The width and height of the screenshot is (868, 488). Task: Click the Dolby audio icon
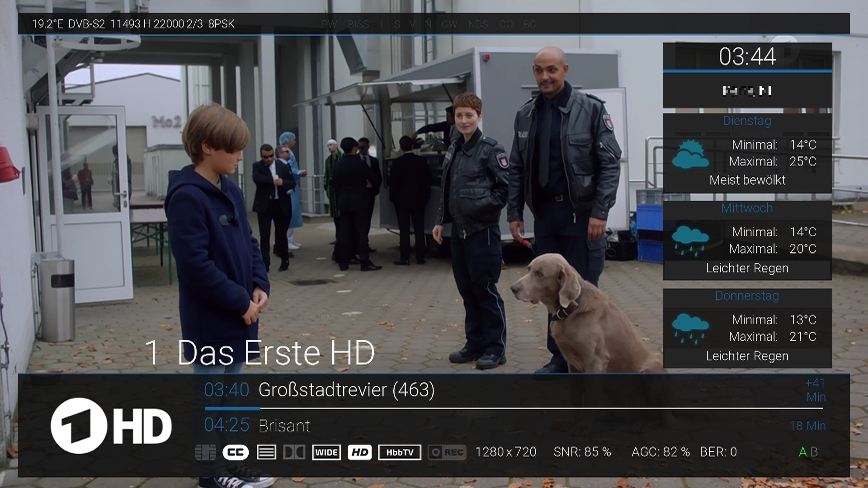(294, 452)
